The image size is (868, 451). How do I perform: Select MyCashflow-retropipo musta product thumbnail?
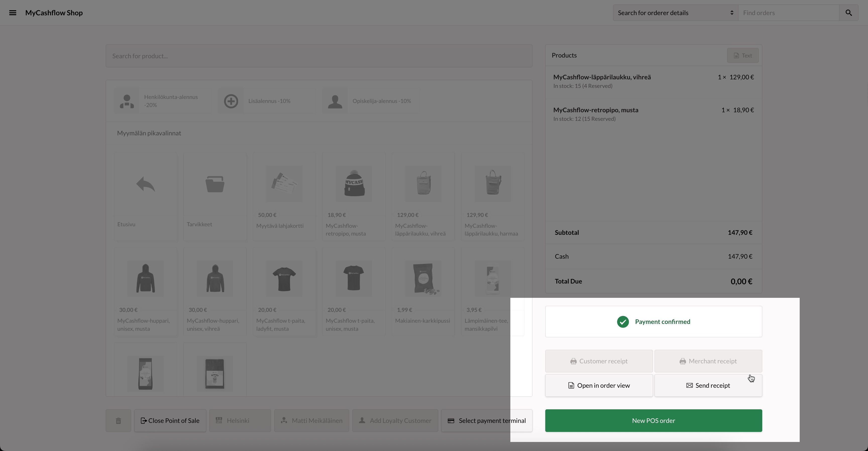[353, 184]
